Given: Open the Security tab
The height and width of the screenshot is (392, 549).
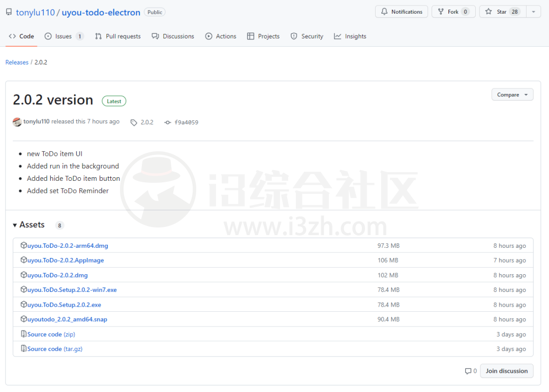Looking at the screenshot, I should coord(307,37).
